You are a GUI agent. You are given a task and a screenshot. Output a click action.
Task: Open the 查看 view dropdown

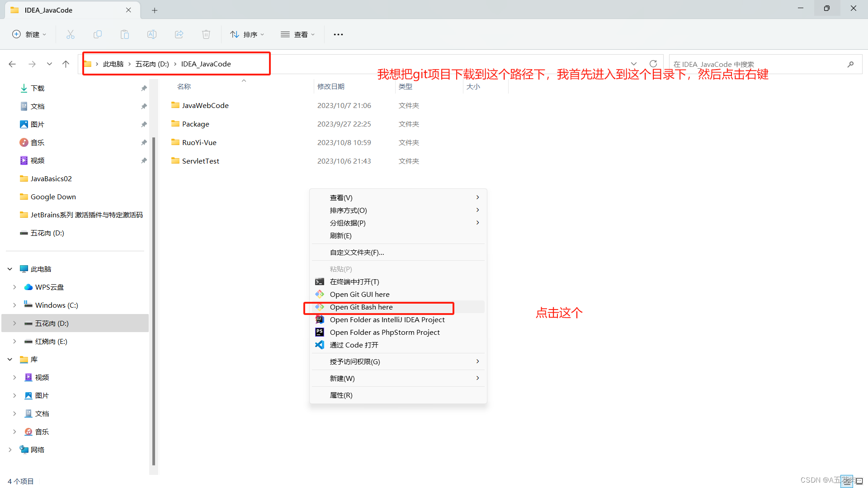297,34
